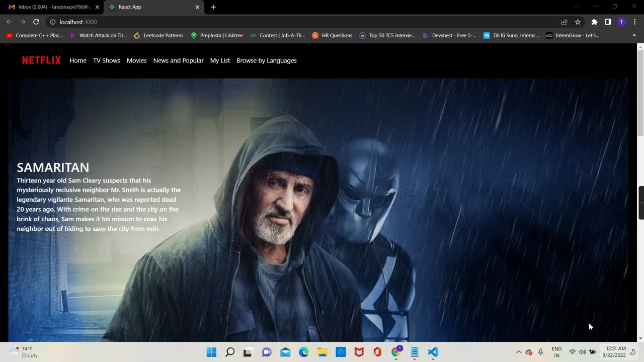Open Notepad from taskbar
This screenshot has width=644, height=362.
coord(415,352)
